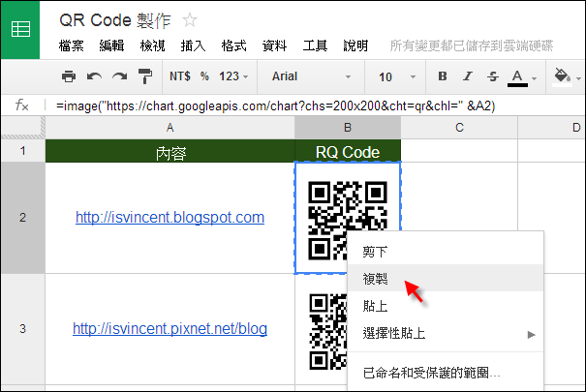The width and height of the screenshot is (586, 392).
Task: Choose 剪下 from the context menu
Action: click(x=446, y=252)
